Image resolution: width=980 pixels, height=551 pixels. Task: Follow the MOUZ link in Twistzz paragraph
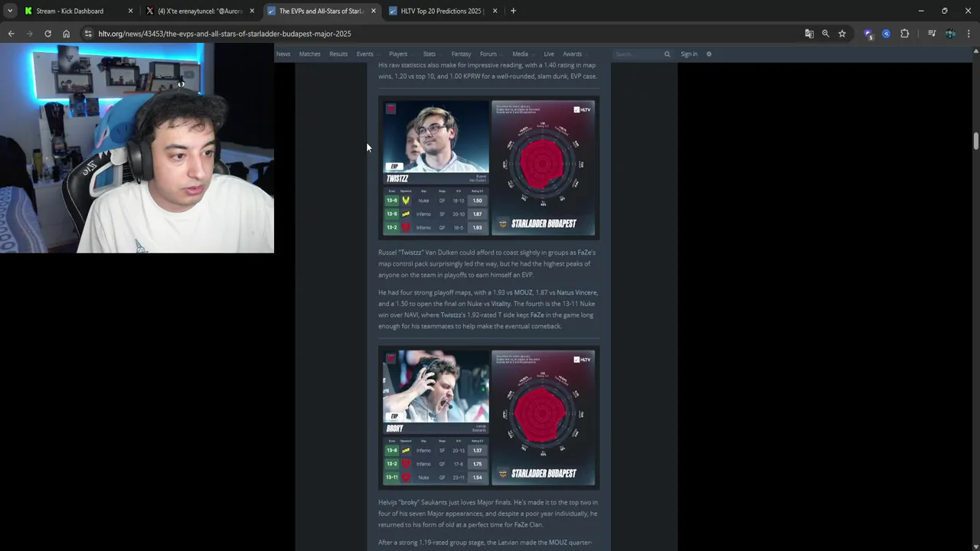pos(523,292)
